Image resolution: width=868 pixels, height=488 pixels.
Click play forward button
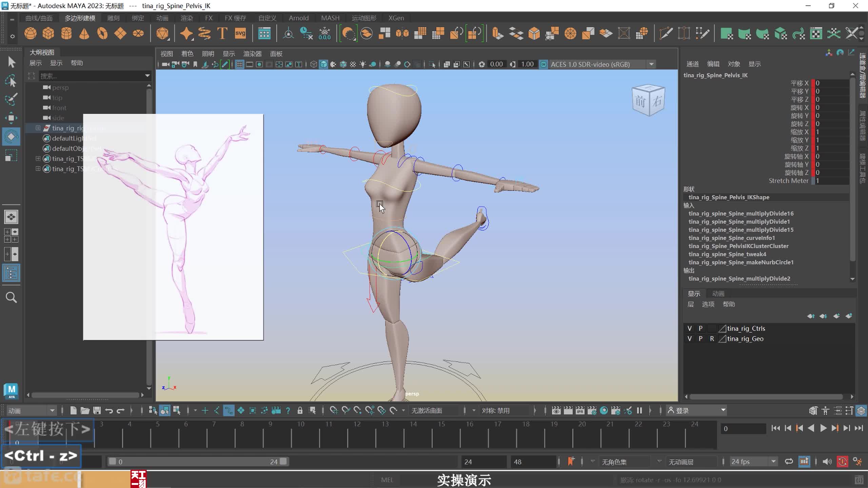tap(823, 428)
